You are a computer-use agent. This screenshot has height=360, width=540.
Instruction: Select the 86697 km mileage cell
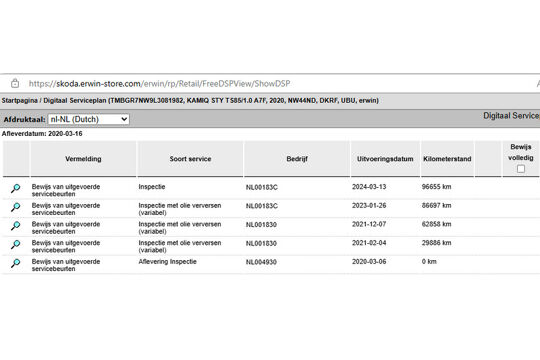(x=436, y=205)
